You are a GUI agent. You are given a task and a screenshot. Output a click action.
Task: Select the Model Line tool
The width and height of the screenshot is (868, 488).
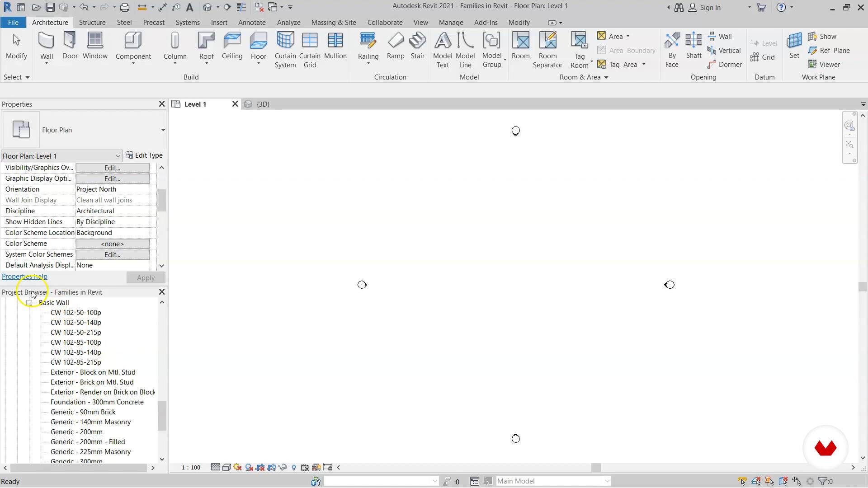pyautogui.click(x=465, y=50)
